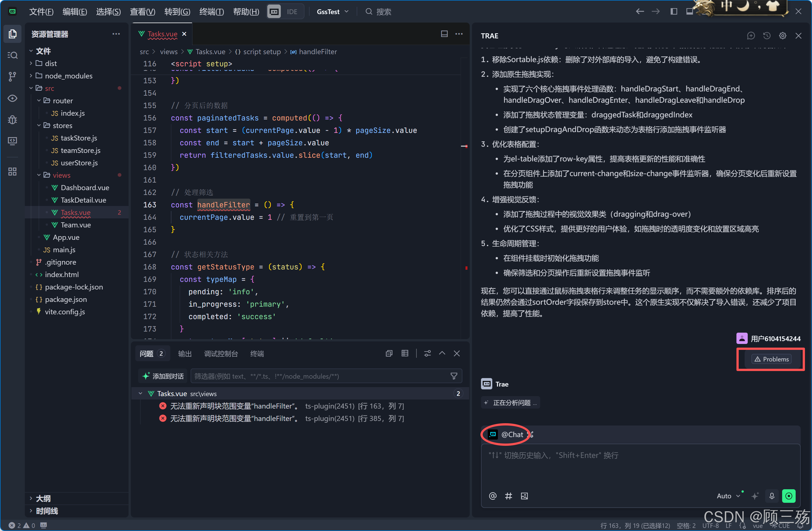This screenshot has height=531, width=812.
Task: Toggle table view in problems panel
Action: coord(405,354)
